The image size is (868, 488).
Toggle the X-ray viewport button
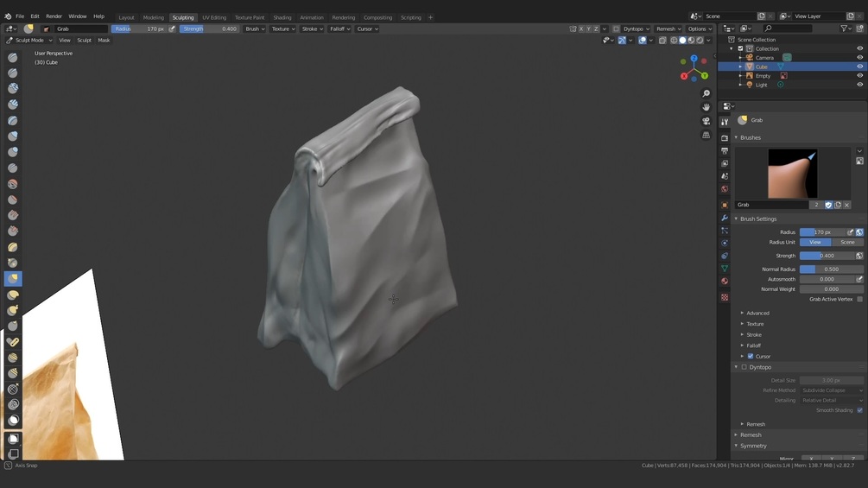(662, 41)
